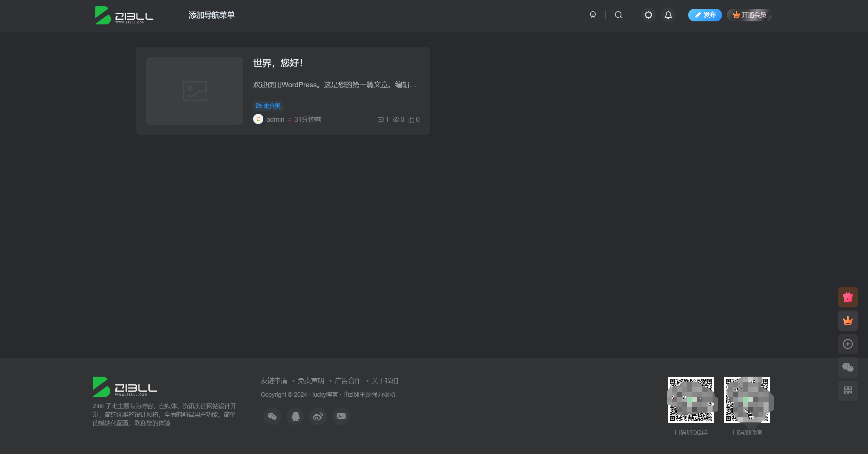Toggle the dark/light theme sun icon
The image size is (868, 454).
[648, 15]
